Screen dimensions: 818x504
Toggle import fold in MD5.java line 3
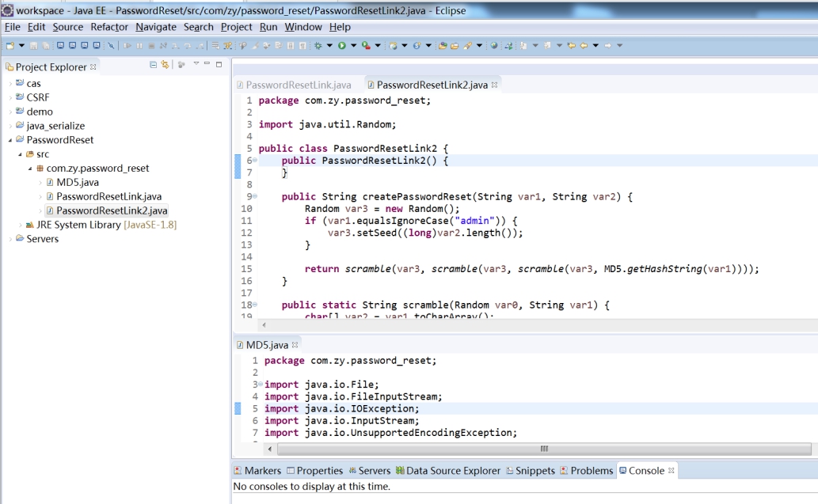261,384
